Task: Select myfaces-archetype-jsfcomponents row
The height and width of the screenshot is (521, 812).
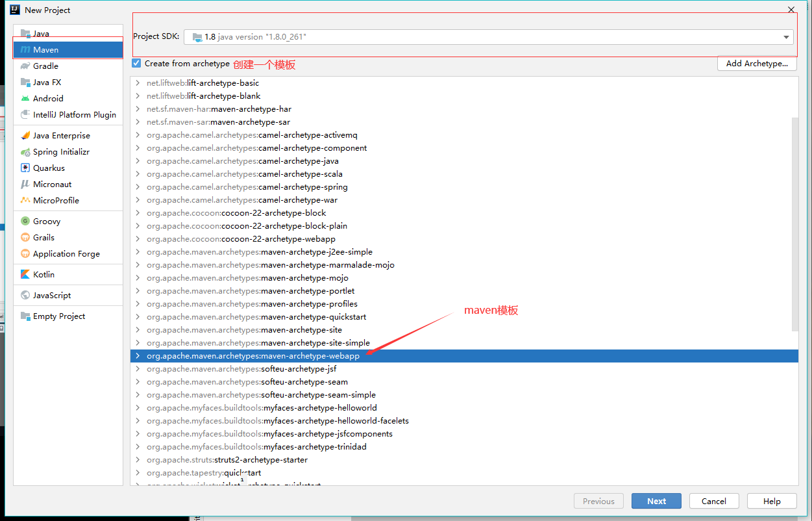Action: pos(464,434)
